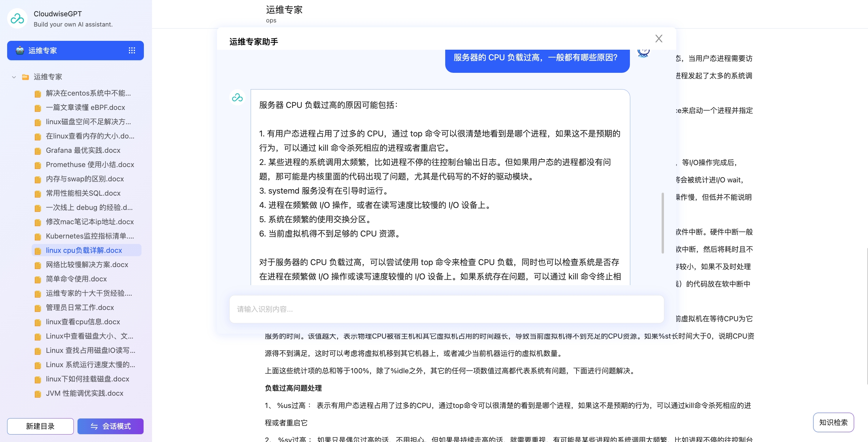Click file icon beside JVM 性能调优实践.docx
The height and width of the screenshot is (442, 868).
(38, 394)
